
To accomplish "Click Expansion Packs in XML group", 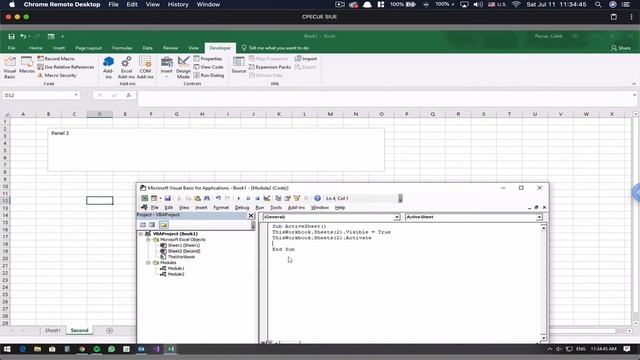I will [270, 67].
